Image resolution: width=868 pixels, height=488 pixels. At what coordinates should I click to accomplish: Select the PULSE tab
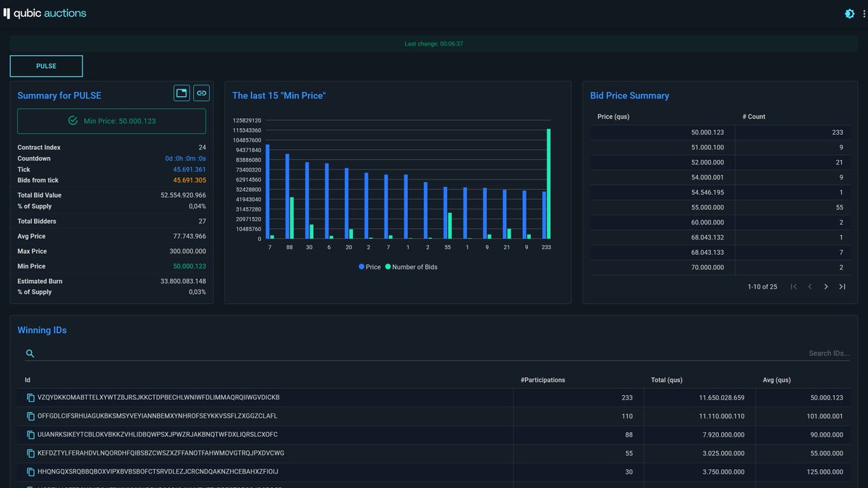46,66
